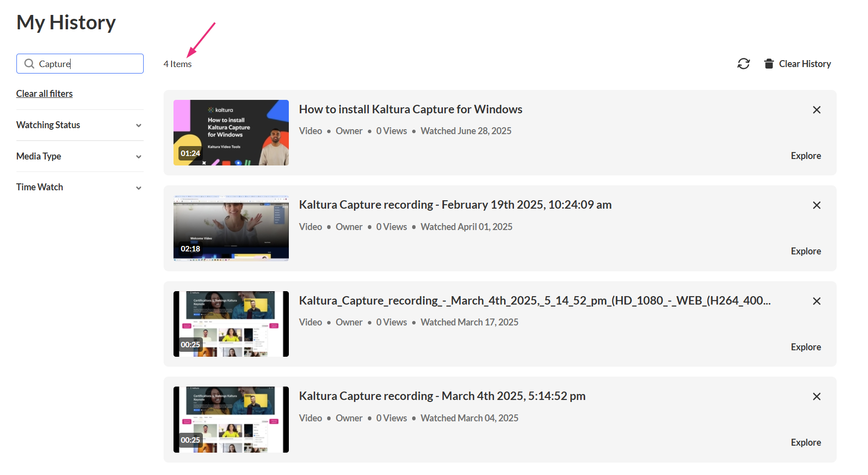Click 'Watched June 28, 2025' text
The width and height of the screenshot is (868, 475).
coord(466,131)
